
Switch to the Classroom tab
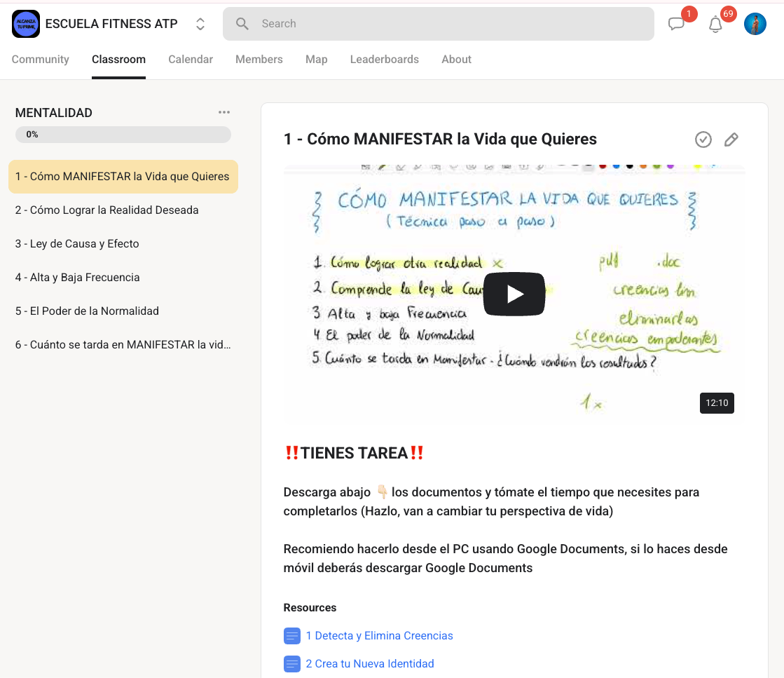click(118, 60)
